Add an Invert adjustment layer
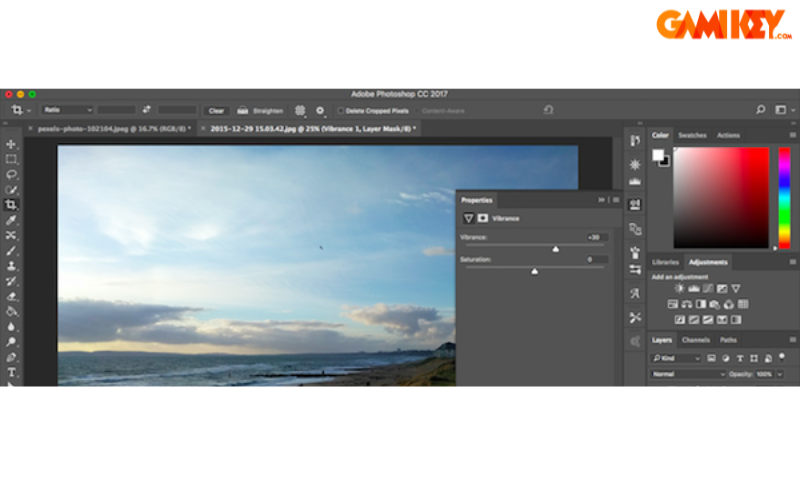 [x=680, y=320]
